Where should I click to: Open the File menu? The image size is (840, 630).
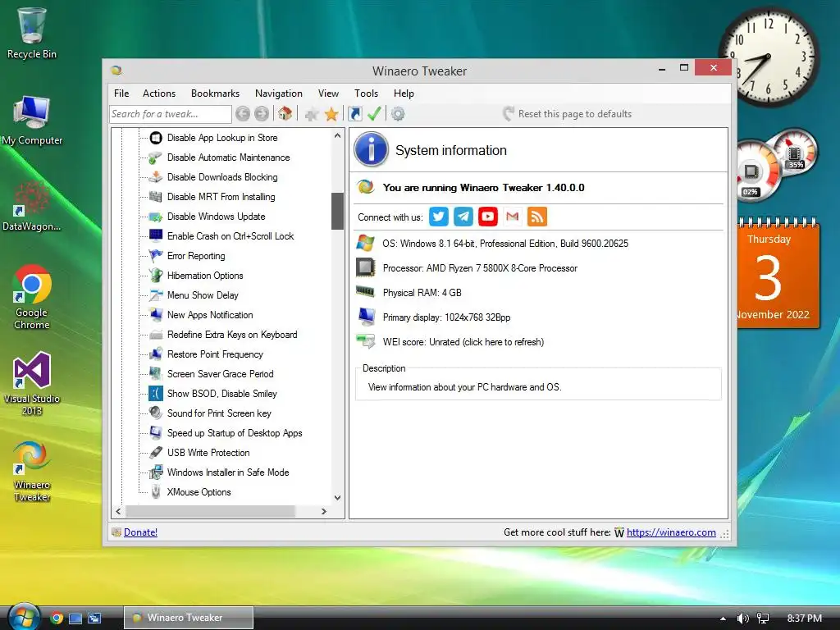point(121,94)
